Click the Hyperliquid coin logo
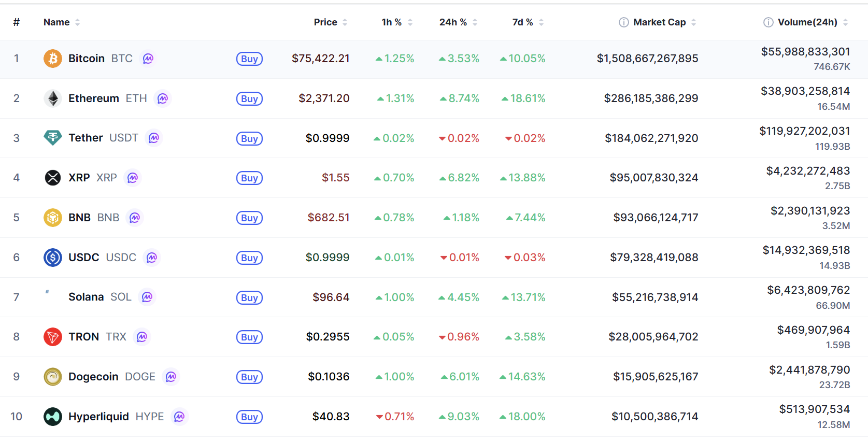The image size is (868, 441). (52, 417)
